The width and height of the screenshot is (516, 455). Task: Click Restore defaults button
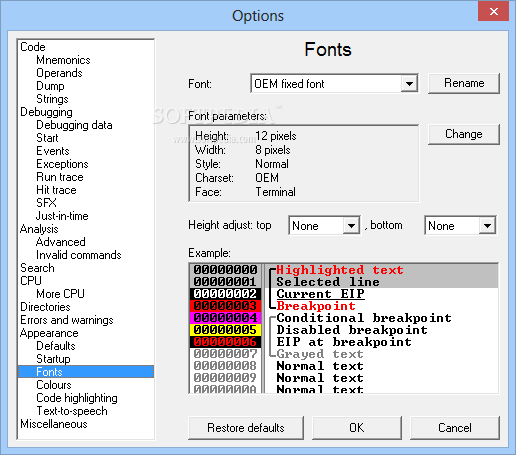(246, 428)
